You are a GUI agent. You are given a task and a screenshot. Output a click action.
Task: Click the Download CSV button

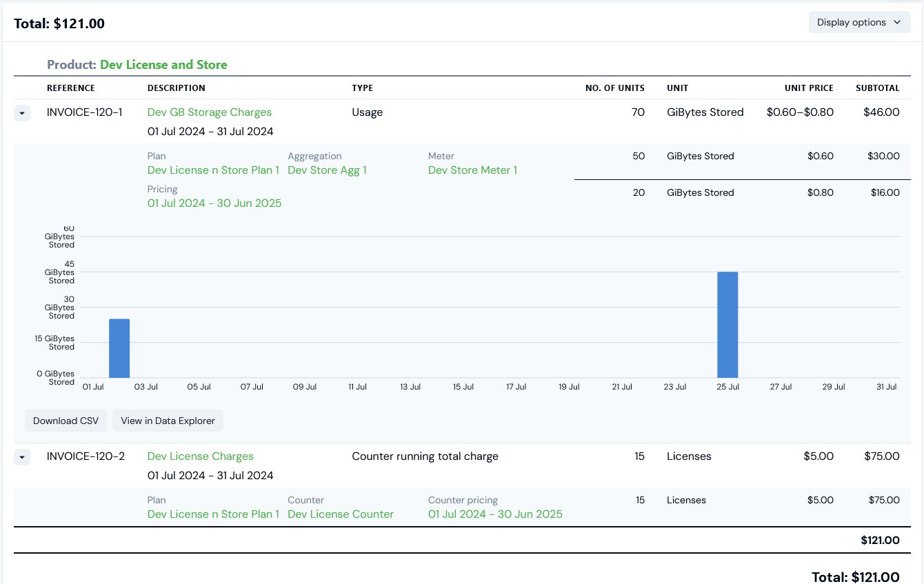[x=66, y=421]
